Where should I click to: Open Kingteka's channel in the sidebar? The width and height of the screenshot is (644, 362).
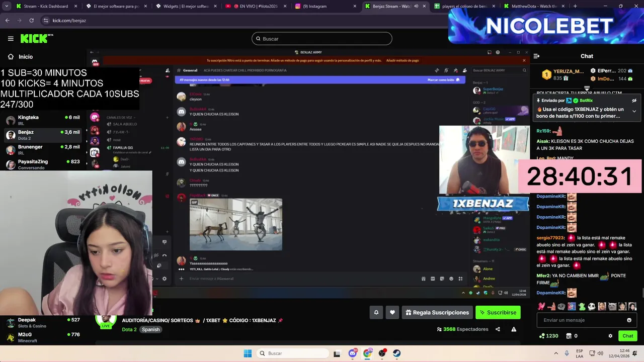point(42,120)
